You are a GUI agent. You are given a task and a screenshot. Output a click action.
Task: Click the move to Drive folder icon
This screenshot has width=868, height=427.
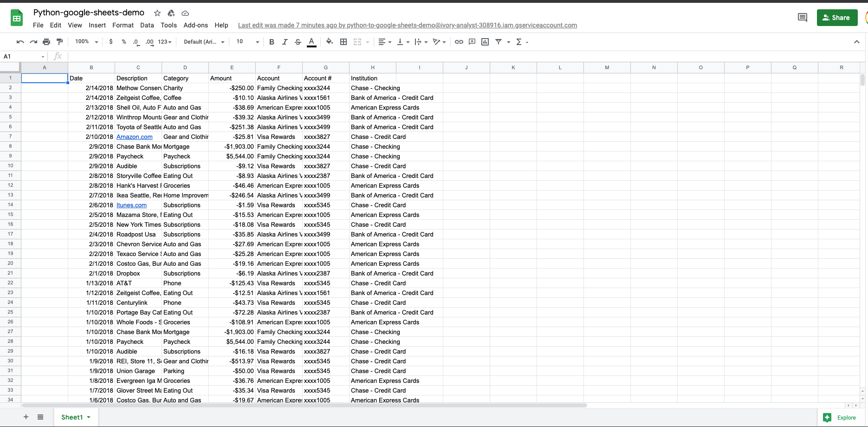(x=171, y=13)
